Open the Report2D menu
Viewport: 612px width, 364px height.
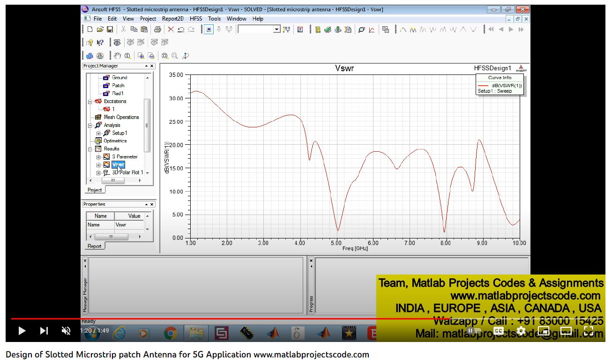[173, 19]
